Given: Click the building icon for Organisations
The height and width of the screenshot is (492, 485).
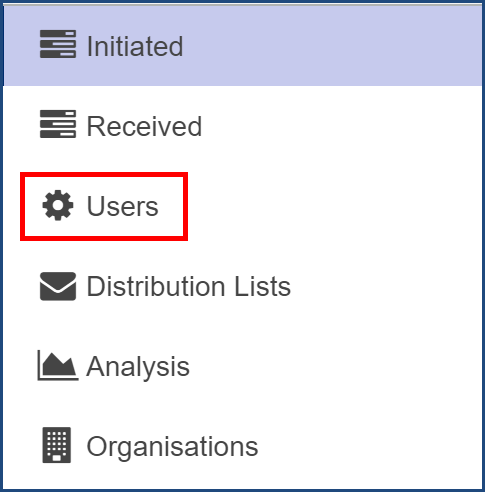Looking at the screenshot, I should coord(57,445).
